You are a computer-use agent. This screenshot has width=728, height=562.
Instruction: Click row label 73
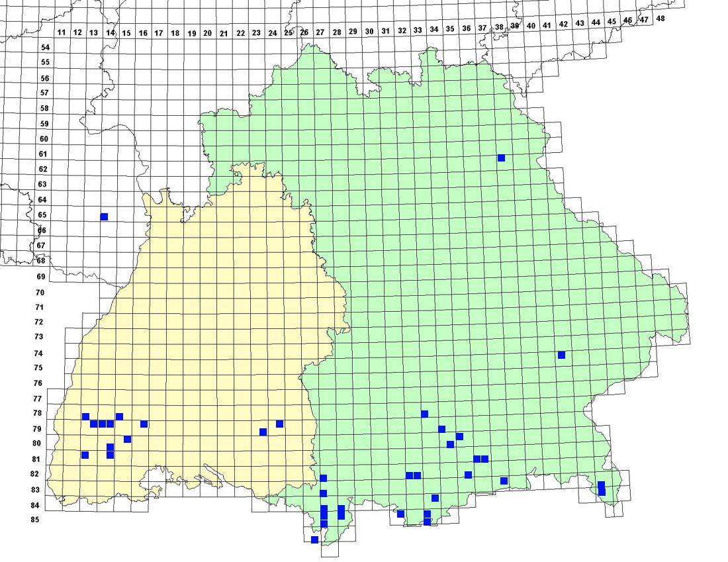(x=38, y=337)
